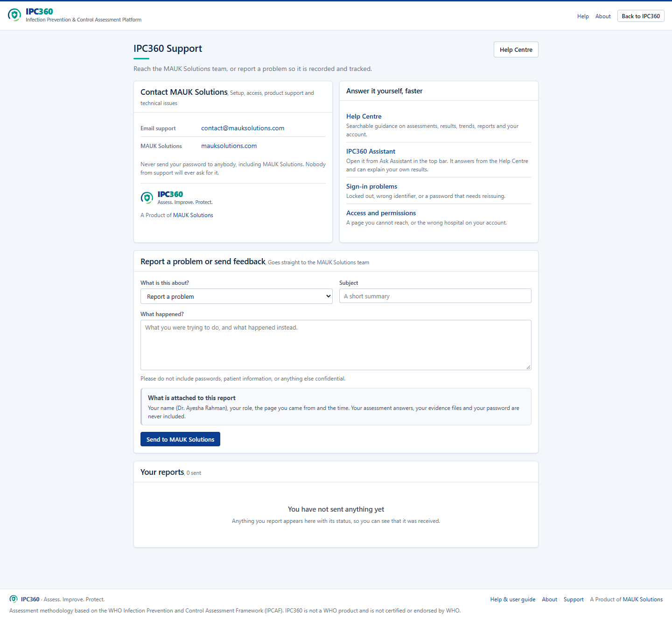The image size is (672, 620).
Task: Click the 'Your reports' heading
Action: point(162,472)
